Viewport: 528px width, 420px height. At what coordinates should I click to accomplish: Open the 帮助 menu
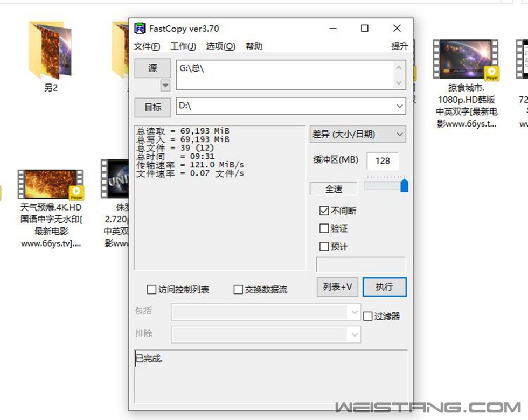pos(254,46)
